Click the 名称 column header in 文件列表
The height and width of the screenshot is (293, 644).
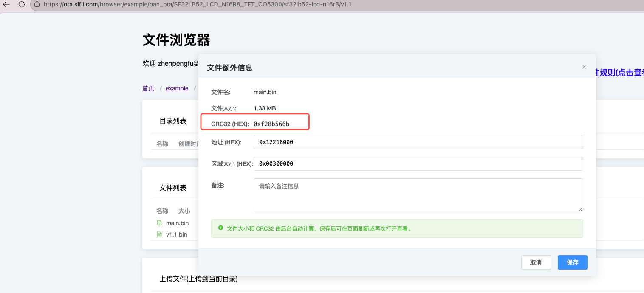[x=162, y=211]
